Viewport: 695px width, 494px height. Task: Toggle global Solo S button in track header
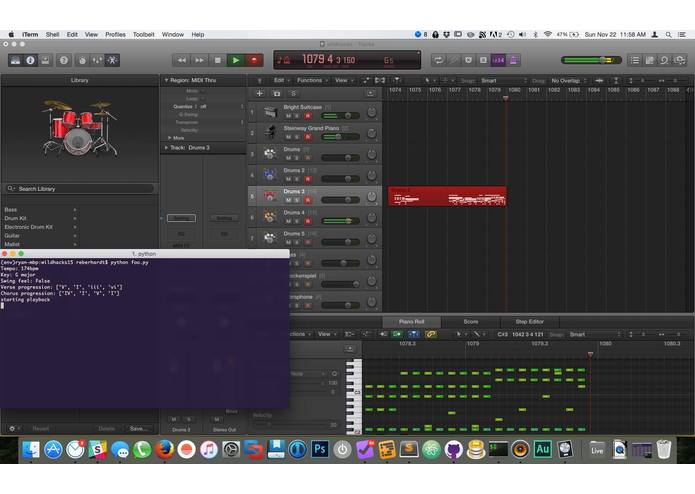[293, 93]
